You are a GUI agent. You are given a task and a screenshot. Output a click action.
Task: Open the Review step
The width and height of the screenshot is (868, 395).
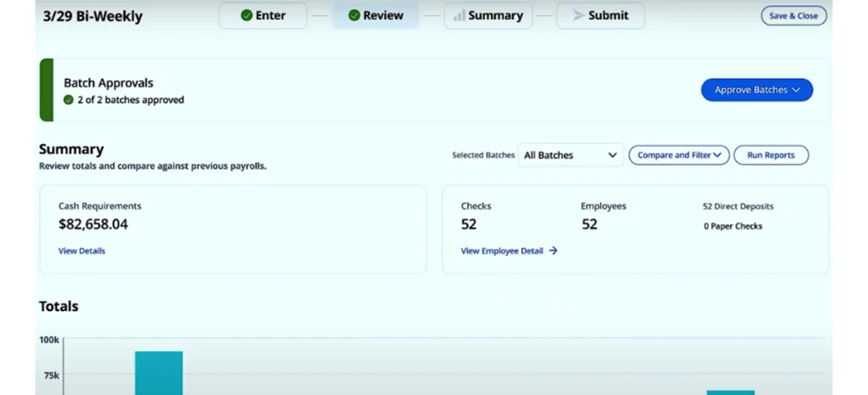point(376,15)
